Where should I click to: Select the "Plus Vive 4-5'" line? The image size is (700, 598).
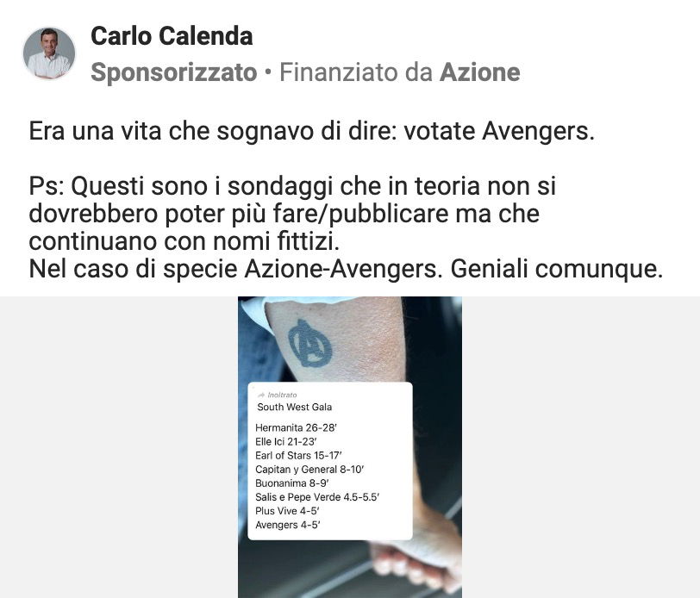(x=287, y=510)
